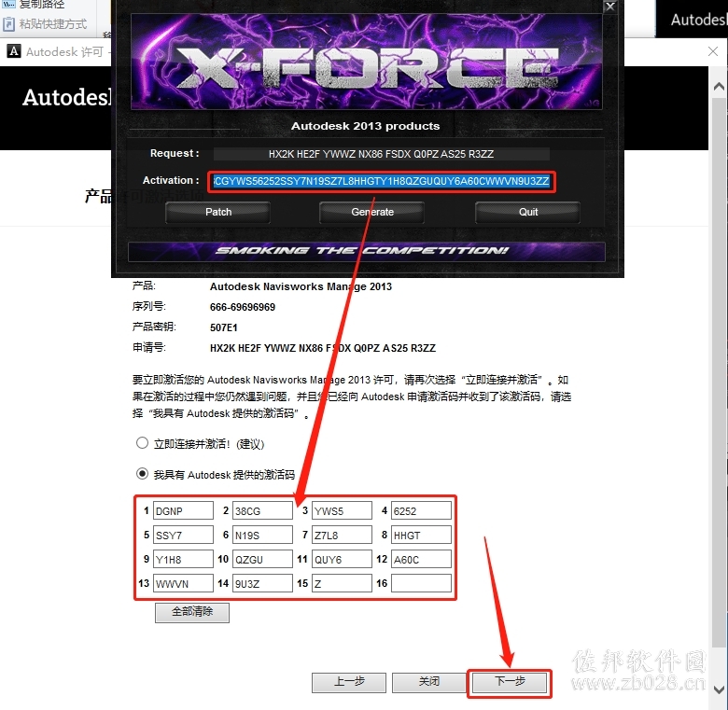Select 立即连接并激活 radio option

tap(142, 443)
